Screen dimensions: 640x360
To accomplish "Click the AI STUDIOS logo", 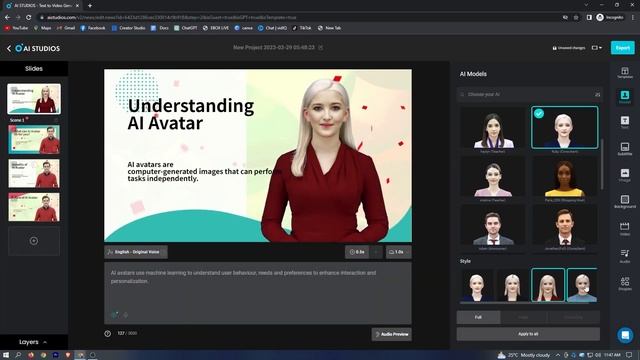I will (38, 48).
